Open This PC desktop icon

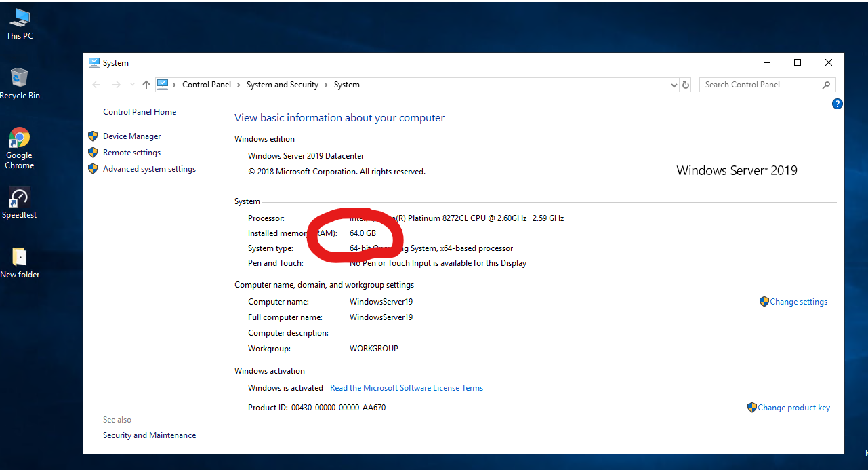click(20, 24)
